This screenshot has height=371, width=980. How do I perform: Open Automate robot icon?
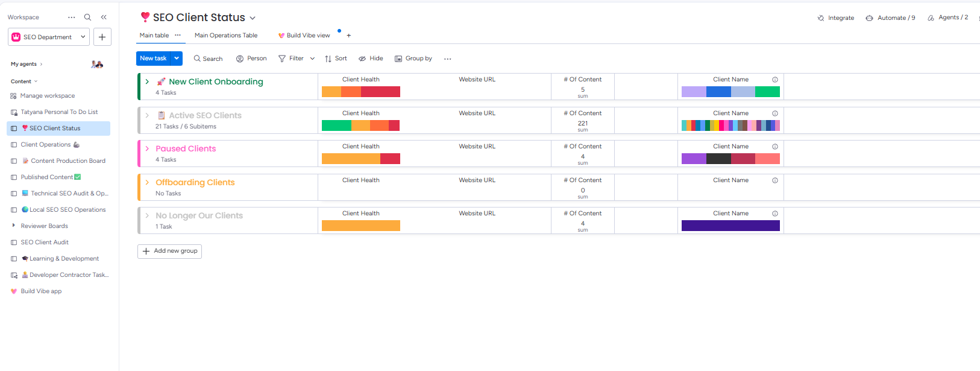coord(869,18)
